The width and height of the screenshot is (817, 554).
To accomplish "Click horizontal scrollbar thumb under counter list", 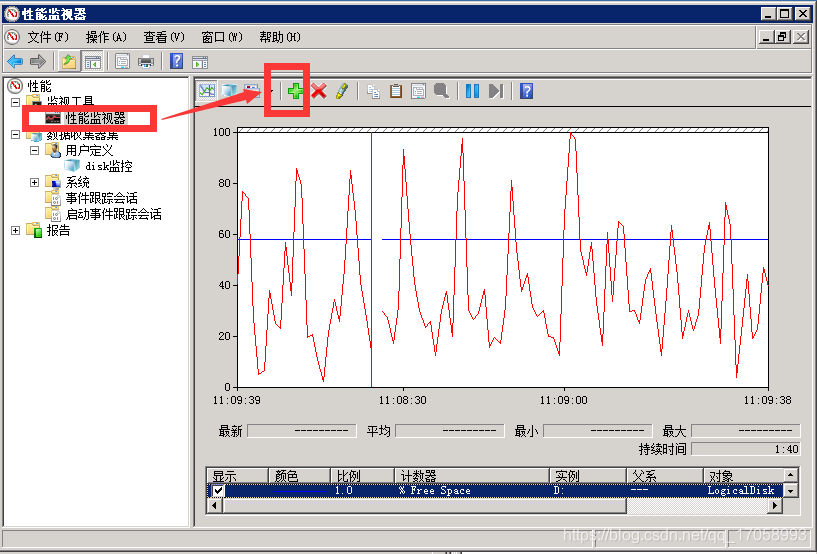I will click(425, 506).
